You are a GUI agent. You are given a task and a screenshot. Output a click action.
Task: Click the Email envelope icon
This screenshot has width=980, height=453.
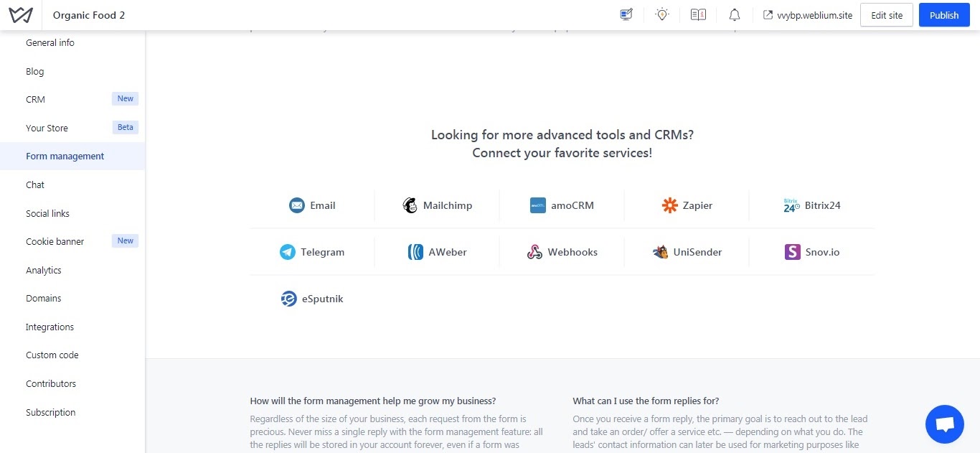[297, 205]
